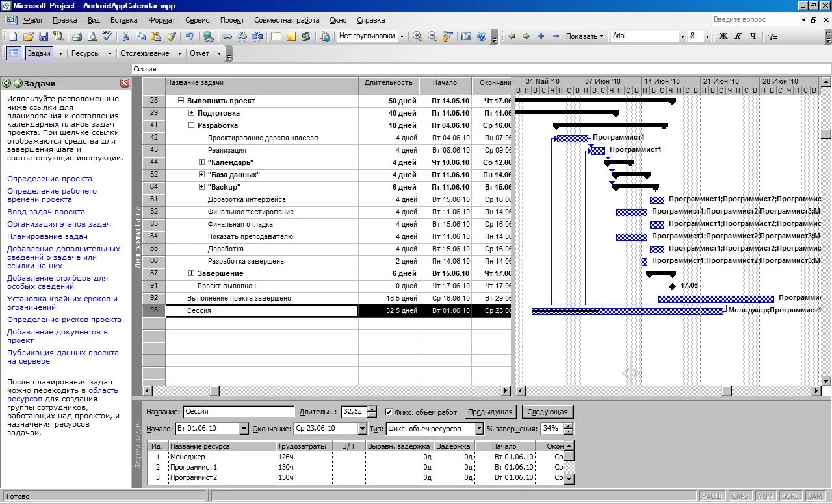Open Help with the blue question icon

click(482, 36)
